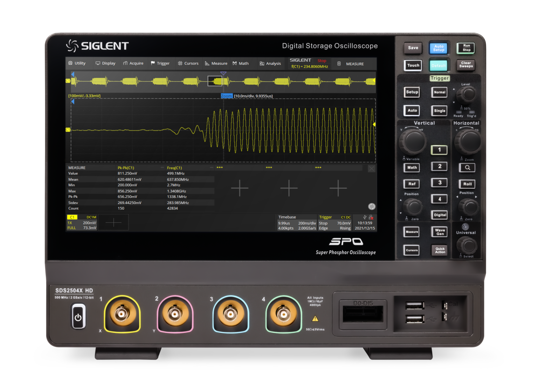The width and height of the screenshot is (538, 392).
Task: Open the Utility menu
Action: click(77, 63)
